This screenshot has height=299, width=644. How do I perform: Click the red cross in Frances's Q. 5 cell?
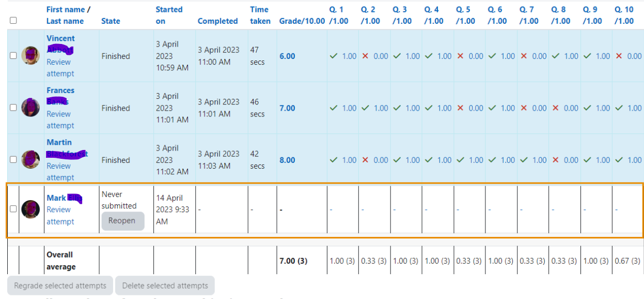pyautogui.click(x=460, y=108)
